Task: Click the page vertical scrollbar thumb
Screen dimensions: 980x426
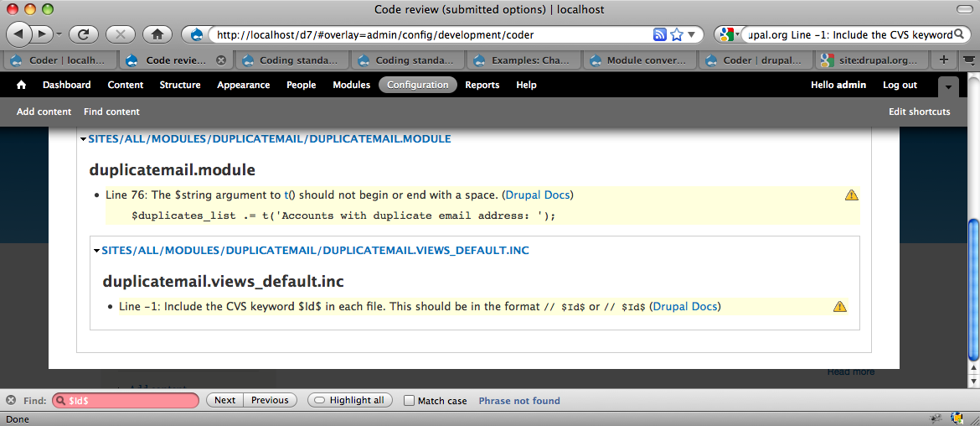Action: point(974,289)
